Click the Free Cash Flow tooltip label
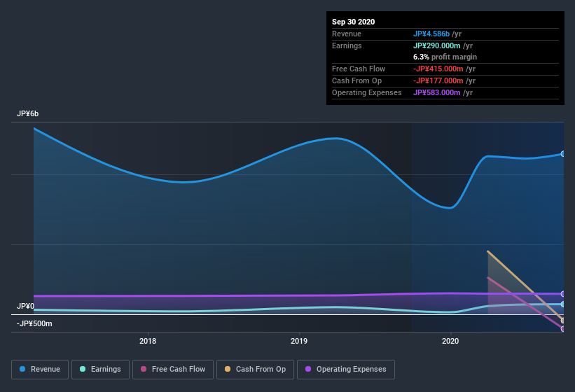 pos(359,69)
